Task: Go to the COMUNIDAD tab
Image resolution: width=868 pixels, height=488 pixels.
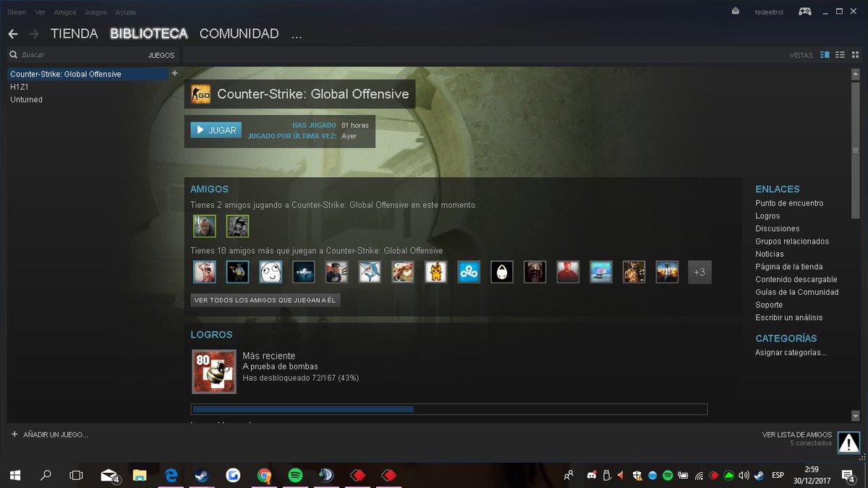Action: 239,34
